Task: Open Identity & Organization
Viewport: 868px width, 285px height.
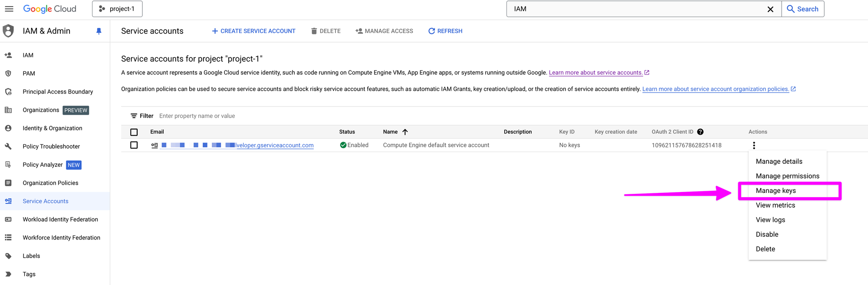Action: click(x=53, y=128)
